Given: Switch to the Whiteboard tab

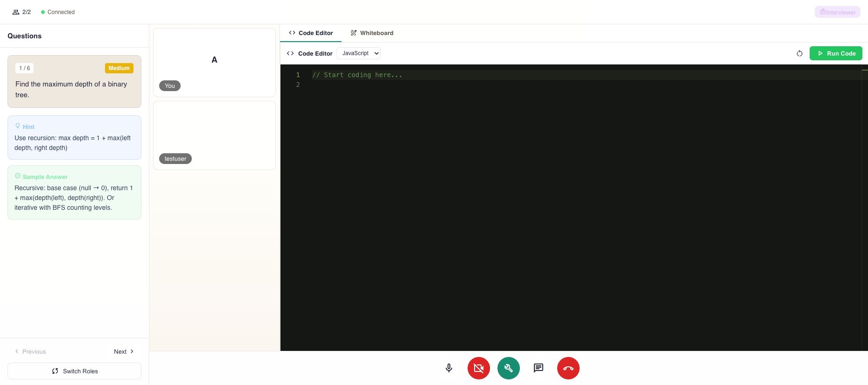Looking at the screenshot, I should pyautogui.click(x=372, y=33).
